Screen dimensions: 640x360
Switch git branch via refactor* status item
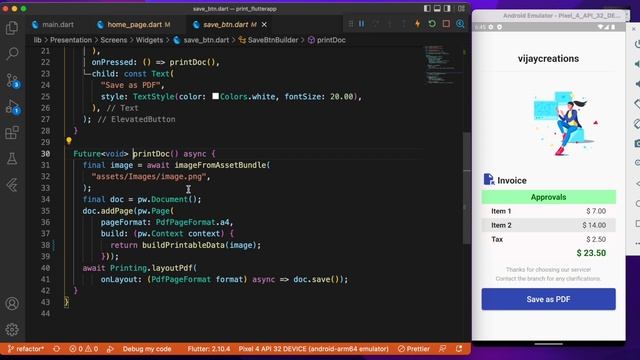click(26, 349)
